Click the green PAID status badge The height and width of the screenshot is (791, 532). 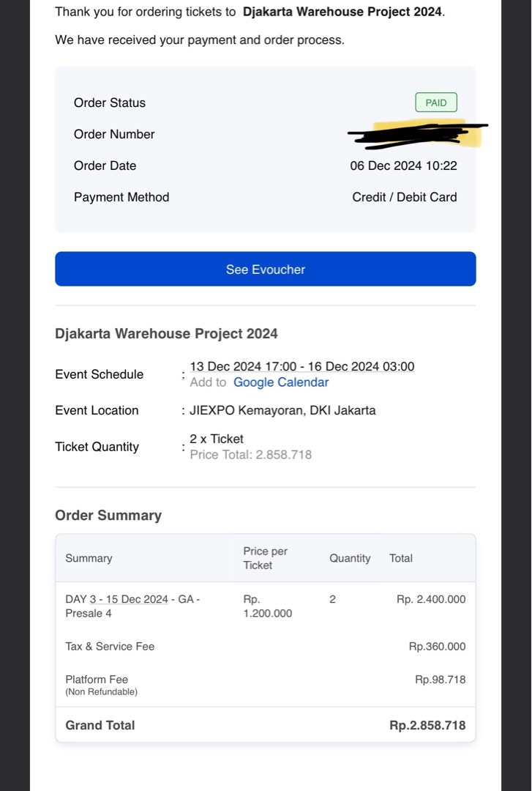tap(435, 103)
